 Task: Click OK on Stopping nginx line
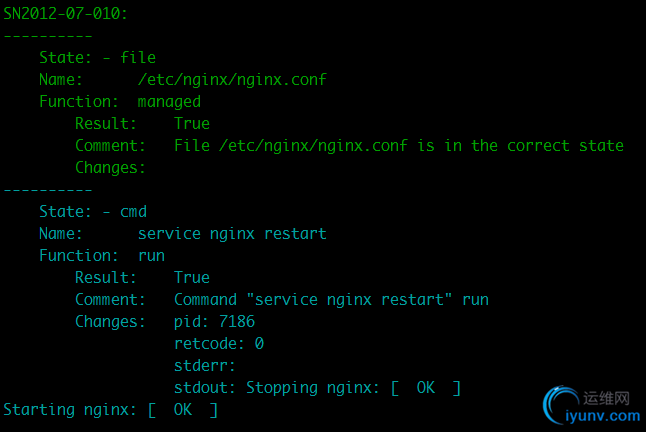426,388
